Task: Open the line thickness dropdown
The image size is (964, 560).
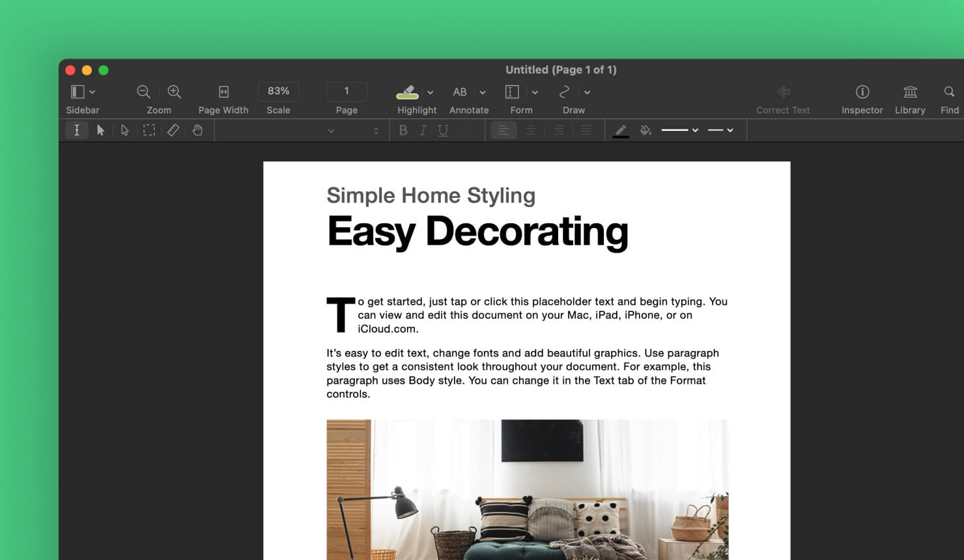Action: coord(680,130)
